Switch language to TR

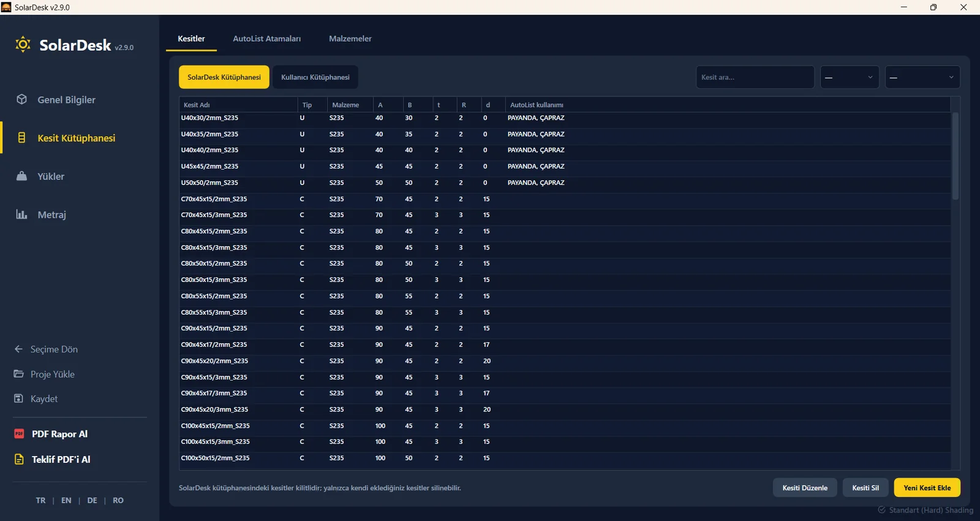(x=40, y=500)
